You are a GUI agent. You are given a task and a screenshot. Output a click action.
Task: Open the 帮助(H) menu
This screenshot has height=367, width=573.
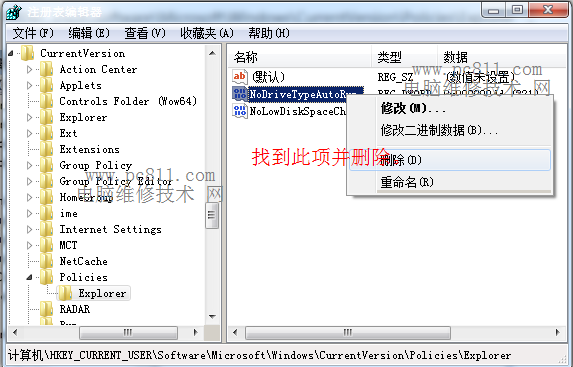[x=269, y=34]
